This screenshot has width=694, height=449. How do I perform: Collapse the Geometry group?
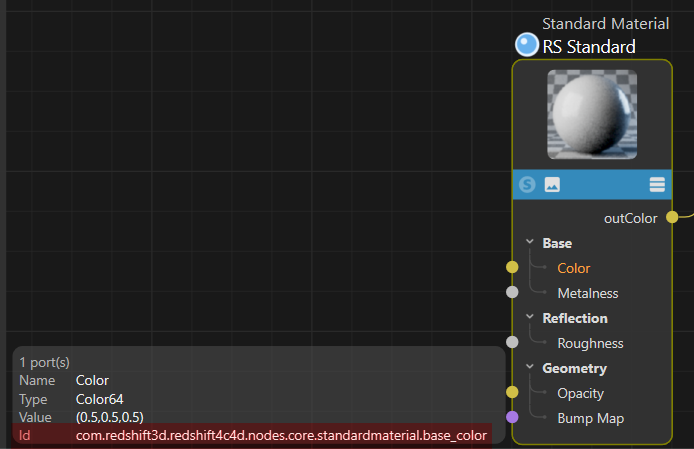pyautogui.click(x=530, y=368)
